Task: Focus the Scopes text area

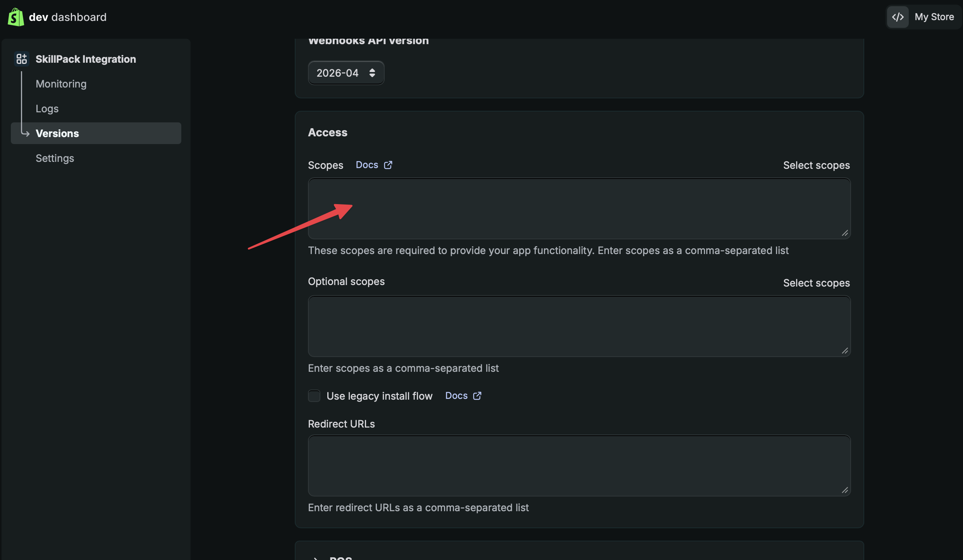Action: [579, 208]
